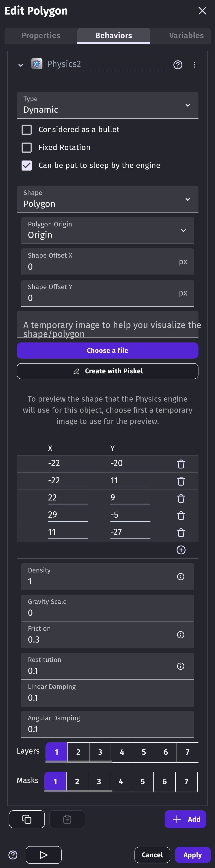The width and height of the screenshot is (215, 868).
Task: Show the Density info icon
Action: (181, 576)
